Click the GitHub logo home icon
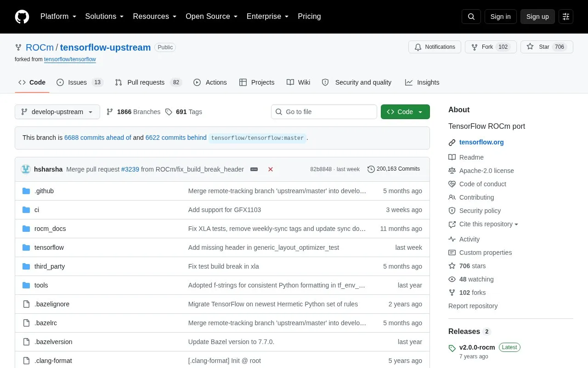This screenshot has height=368, width=588. 22,17
